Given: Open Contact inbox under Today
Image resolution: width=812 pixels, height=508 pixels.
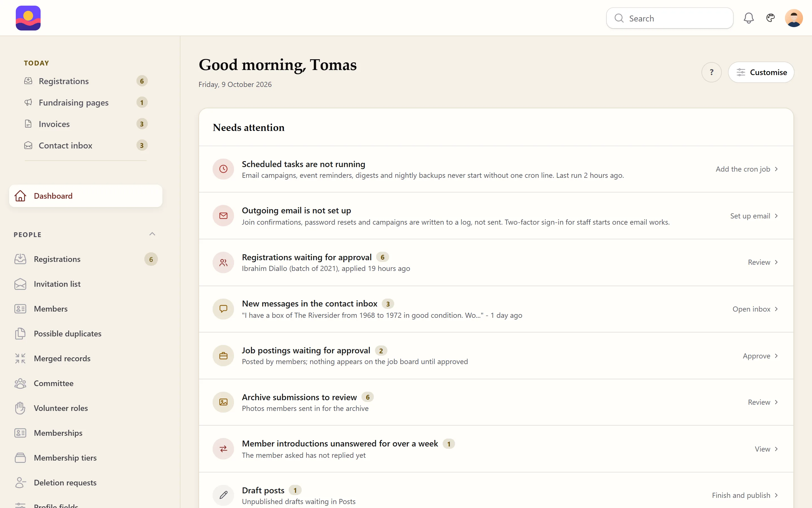Looking at the screenshot, I should click(x=86, y=145).
